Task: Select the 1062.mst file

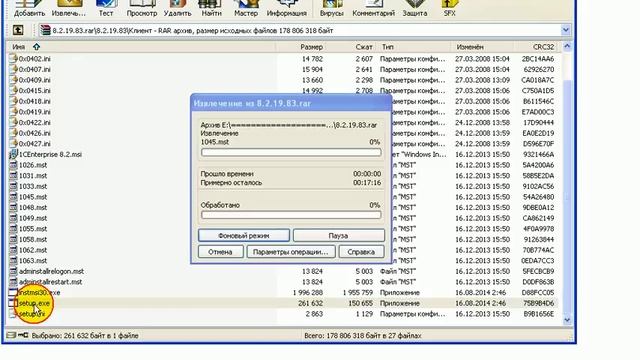Action: 33,250
